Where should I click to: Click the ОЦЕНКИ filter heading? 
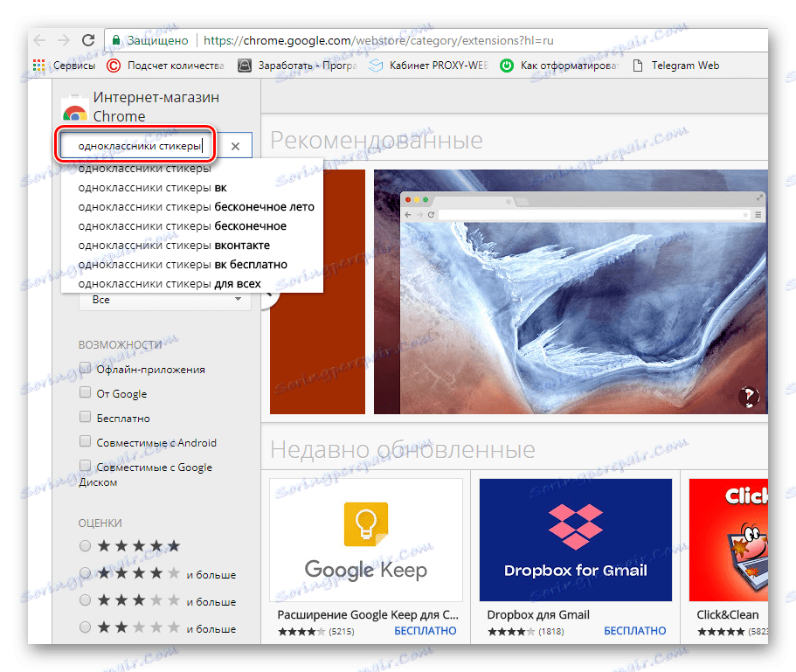tap(100, 523)
